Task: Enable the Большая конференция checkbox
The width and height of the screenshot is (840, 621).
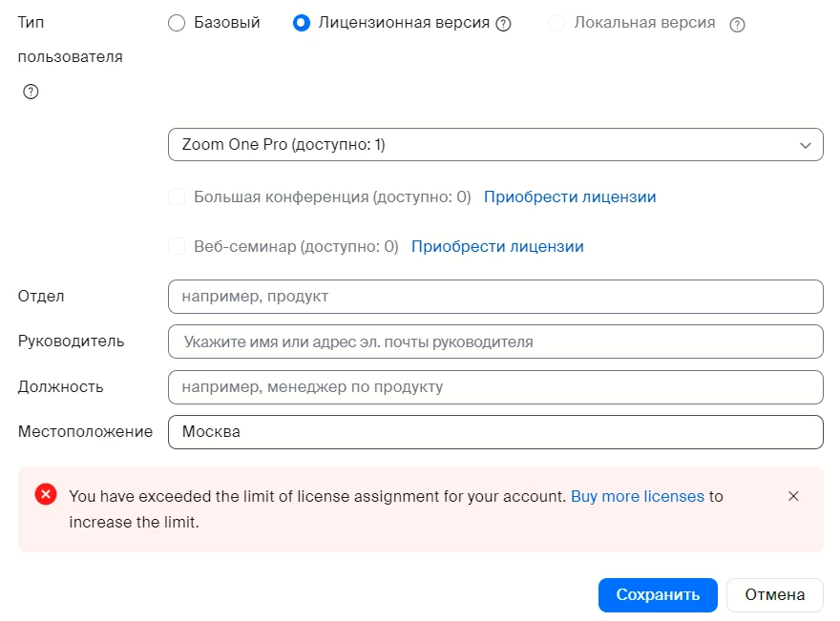Action: pos(177,197)
